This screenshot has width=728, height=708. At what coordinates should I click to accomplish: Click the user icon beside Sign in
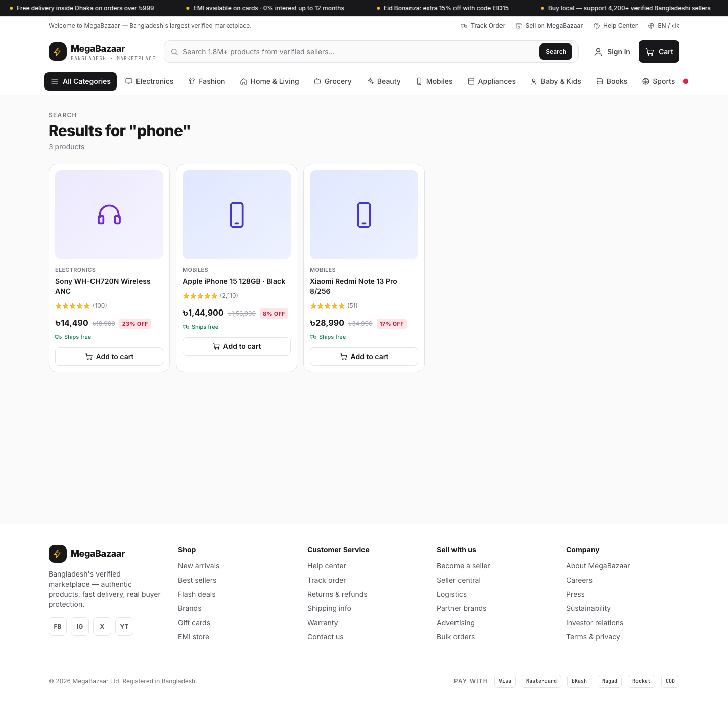click(598, 52)
